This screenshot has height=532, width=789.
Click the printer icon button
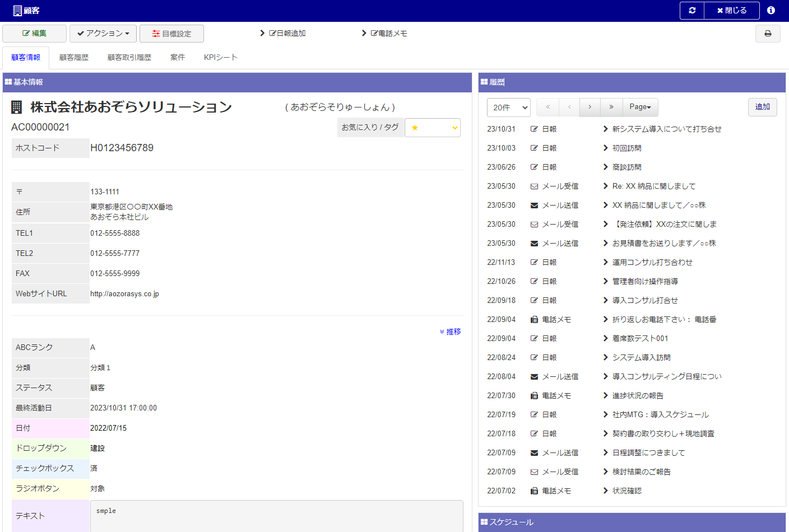[x=768, y=34]
